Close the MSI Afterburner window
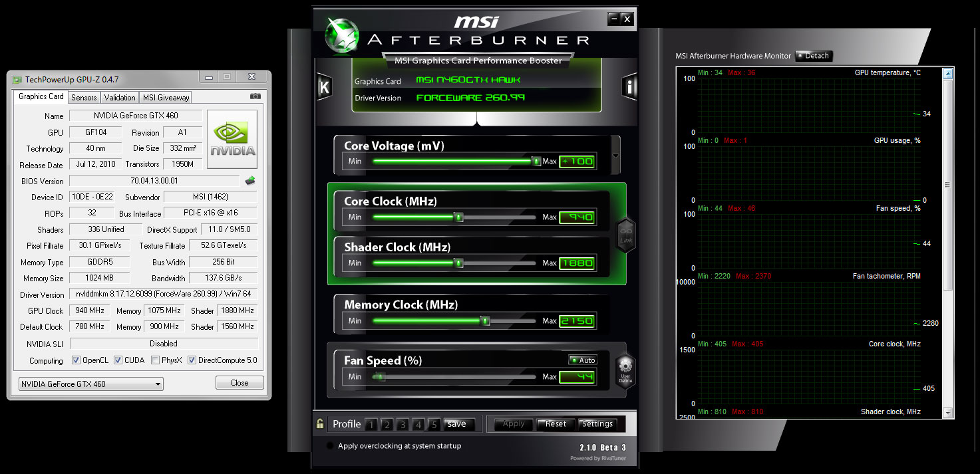The image size is (980, 474). click(627, 19)
